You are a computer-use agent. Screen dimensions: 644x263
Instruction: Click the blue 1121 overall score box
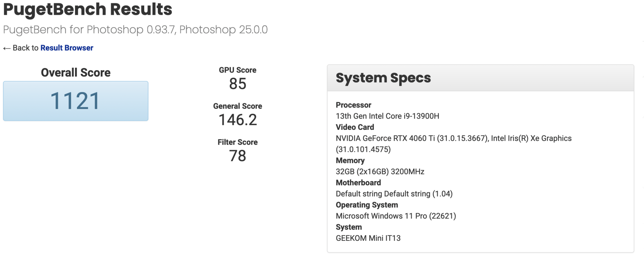[76, 101]
